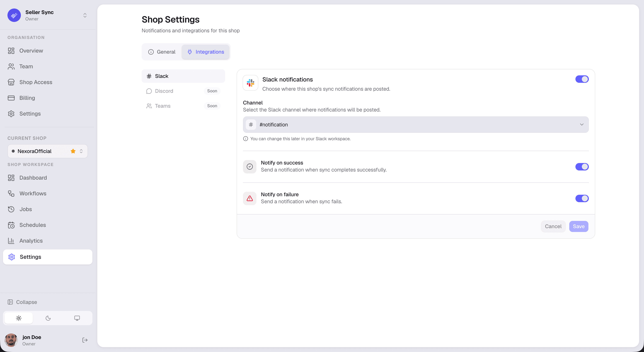The height and width of the screenshot is (352, 644).
Task: Save the Slack notification settings
Action: pyautogui.click(x=578, y=227)
